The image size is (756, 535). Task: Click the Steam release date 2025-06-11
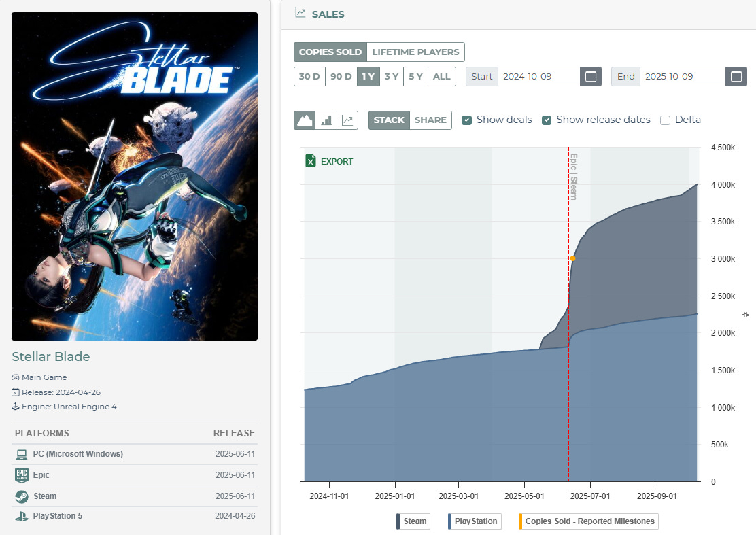235,496
